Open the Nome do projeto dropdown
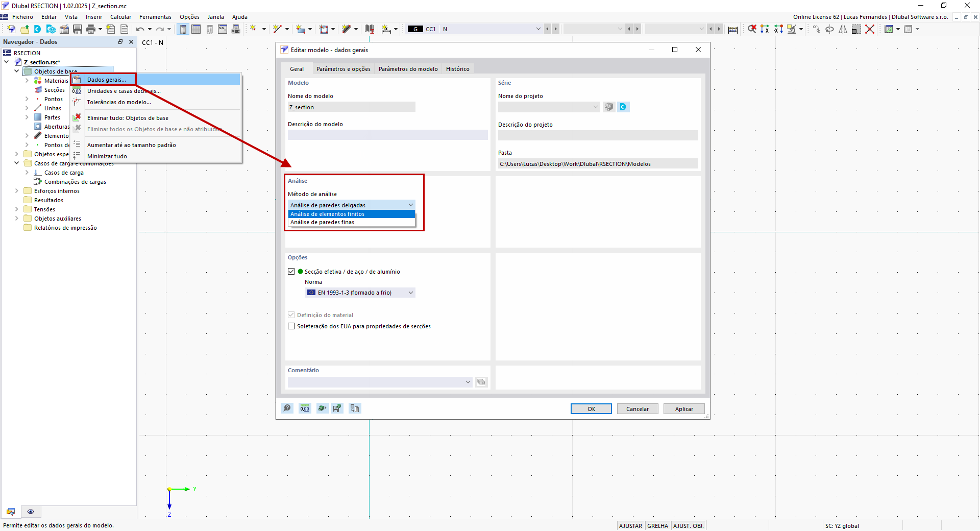This screenshot has height=531, width=980. (x=549, y=107)
